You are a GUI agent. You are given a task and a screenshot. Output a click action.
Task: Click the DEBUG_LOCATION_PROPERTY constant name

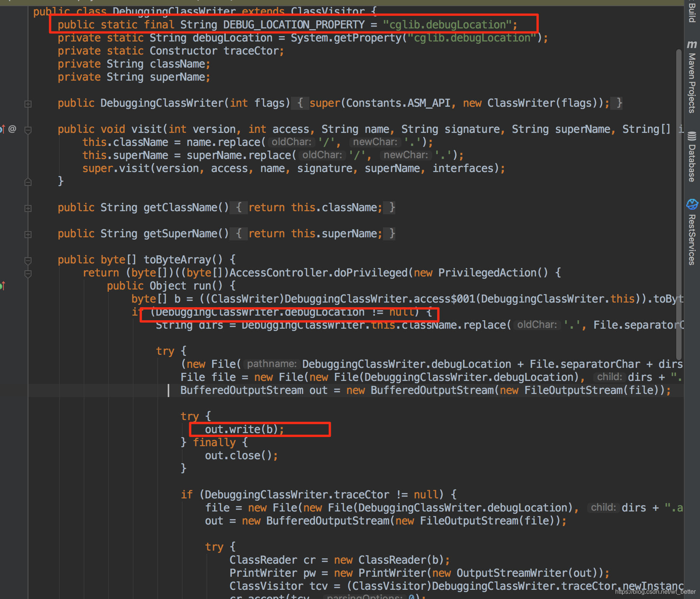click(294, 25)
